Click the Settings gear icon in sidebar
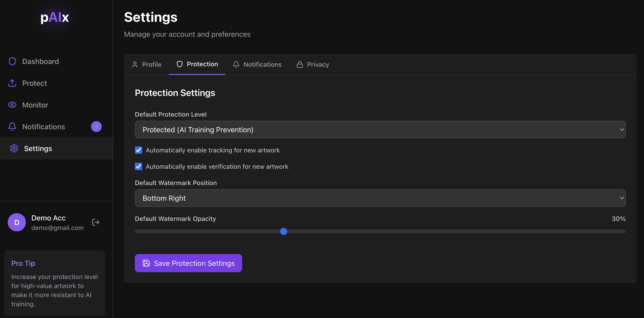 click(x=14, y=148)
